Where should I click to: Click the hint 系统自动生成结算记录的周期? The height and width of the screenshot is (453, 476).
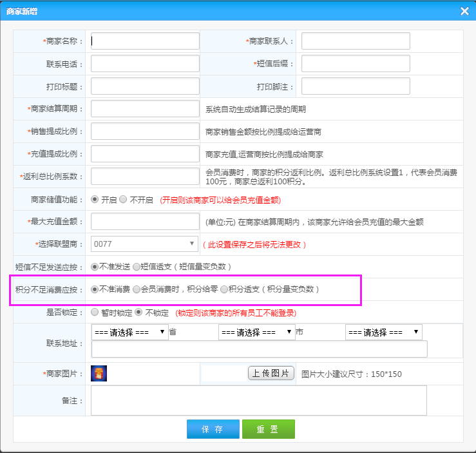(x=256, y=110)
